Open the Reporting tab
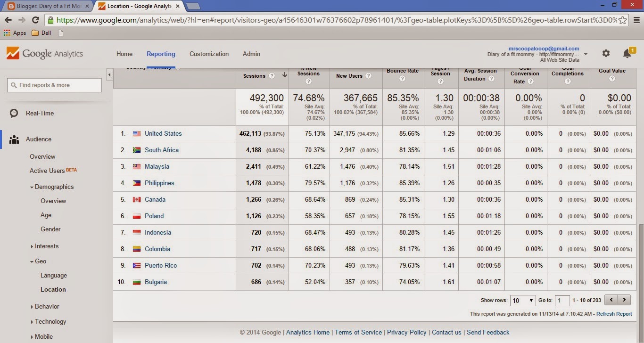 pos(161,54)
